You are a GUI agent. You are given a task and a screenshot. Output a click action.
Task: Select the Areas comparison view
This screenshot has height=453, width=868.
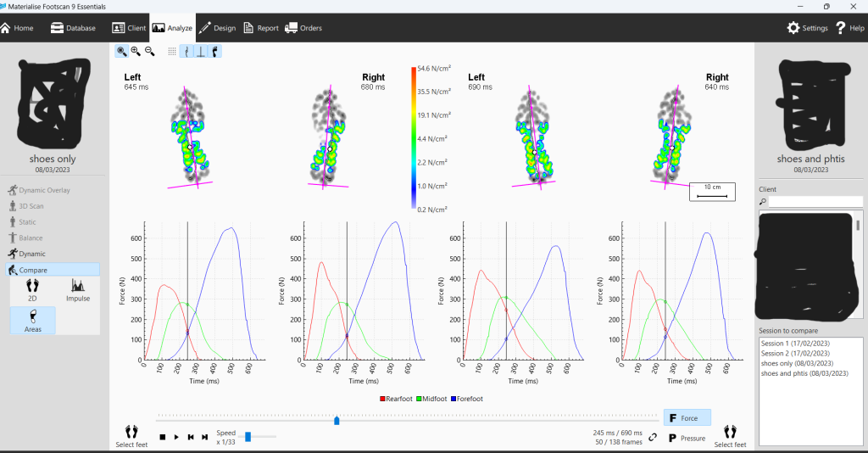33,321
